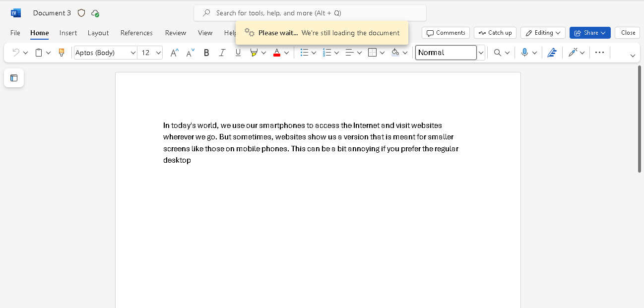Viewport: 644px width, 308px height.
Task: Click the search bar at the top
Action: pyautogui.click(x=310, y=12)
